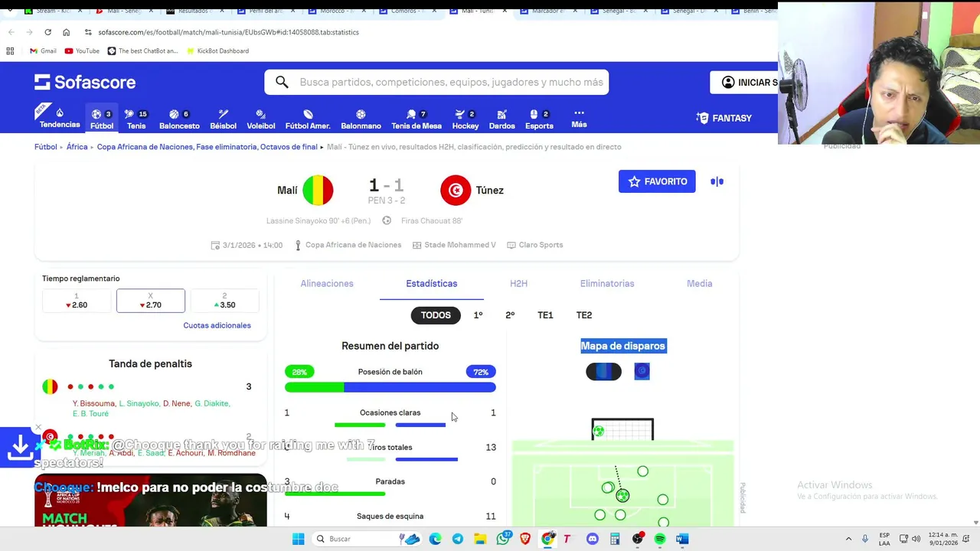Screen dimensions: 980x551
Task: Open Spotify from the taskbar
Action: click(x=660, y=539)
